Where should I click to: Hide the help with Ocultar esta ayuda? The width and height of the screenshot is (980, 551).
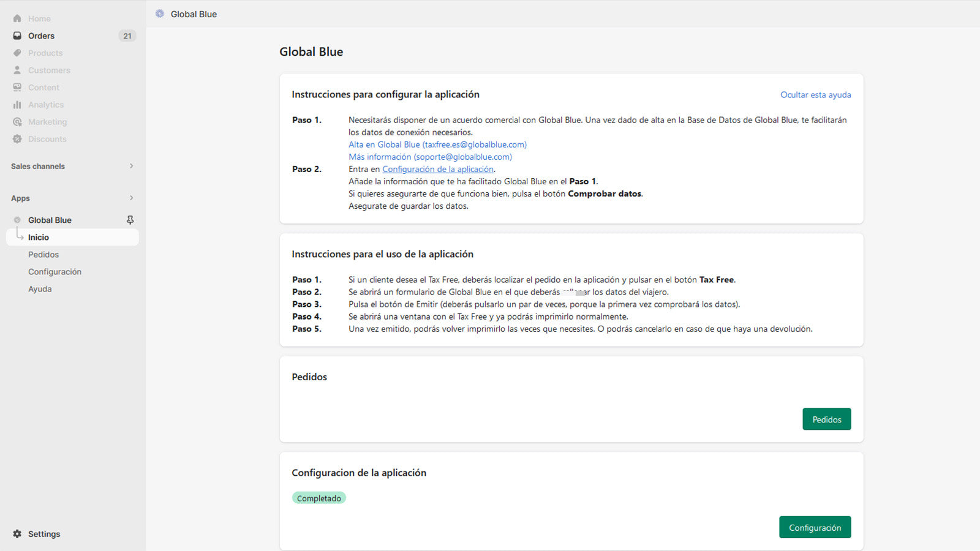tap(815, 95)
